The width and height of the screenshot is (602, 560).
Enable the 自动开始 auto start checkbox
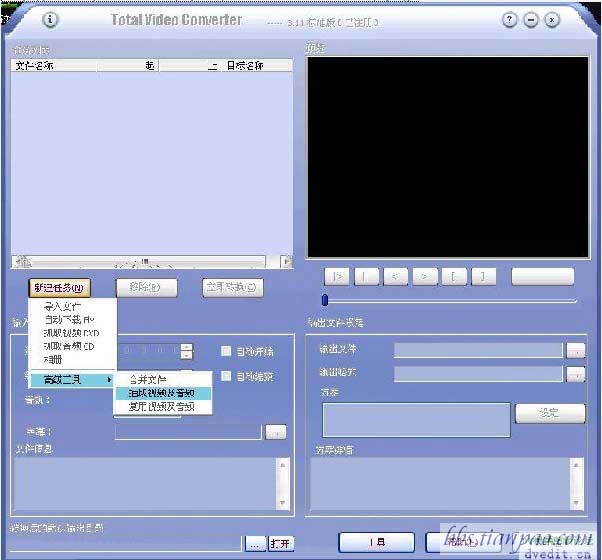226,351
